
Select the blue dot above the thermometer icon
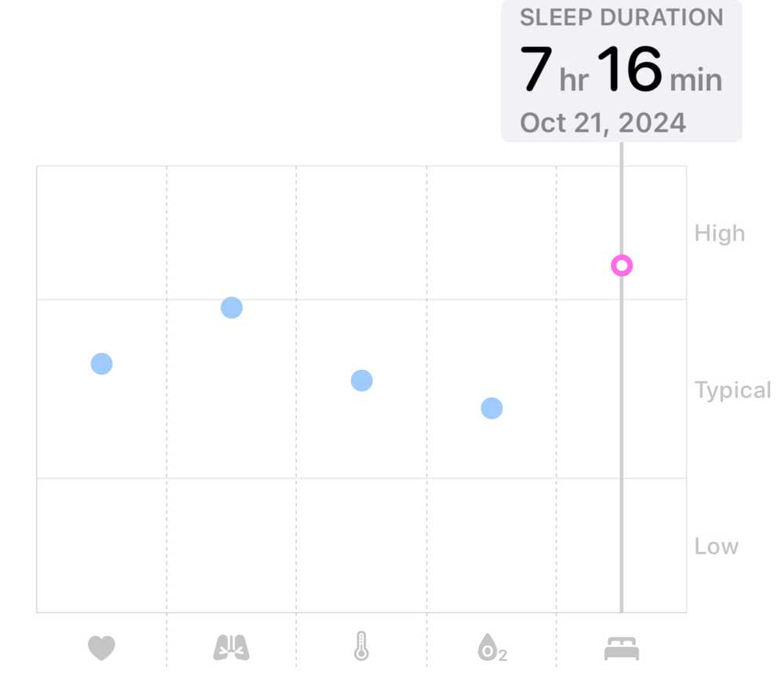pyautogui.click(x=361, y=381)
